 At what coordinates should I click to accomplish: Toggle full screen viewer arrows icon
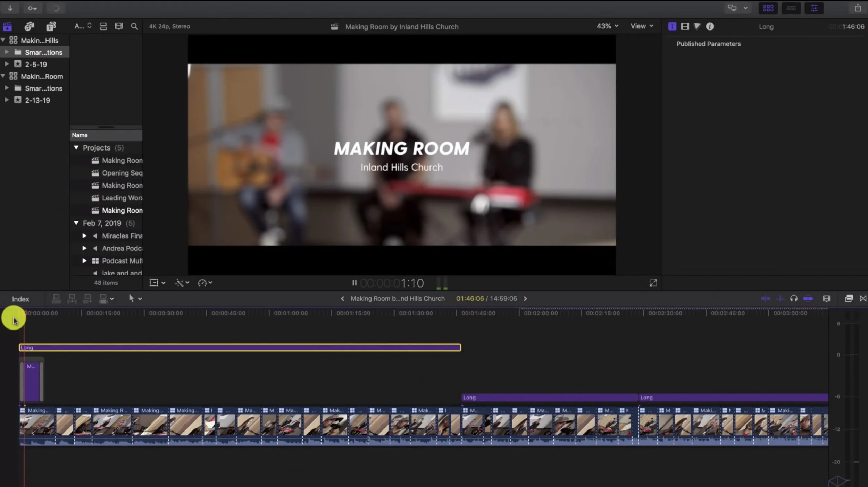[x=653, y=283]
